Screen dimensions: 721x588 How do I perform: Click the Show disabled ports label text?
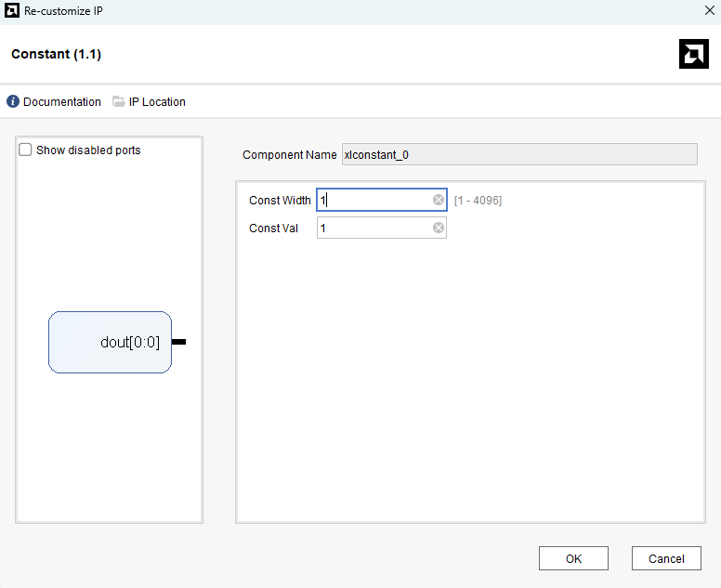click(88, 150)
